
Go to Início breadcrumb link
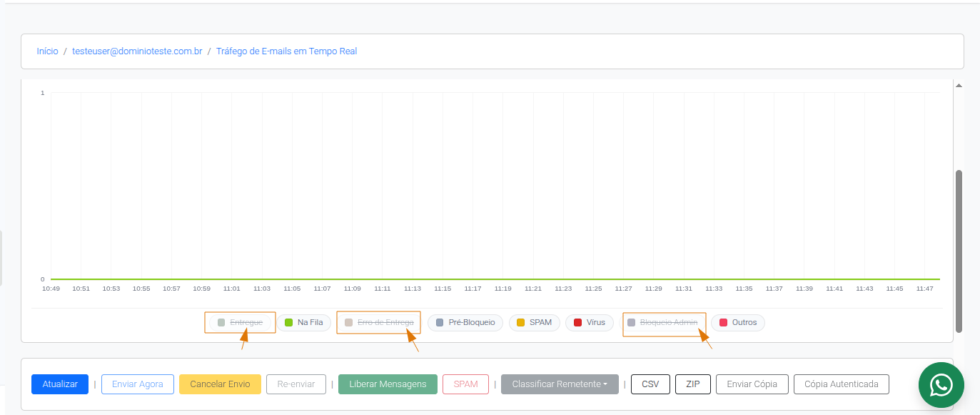pyautogui.click(x=48, y=51)
